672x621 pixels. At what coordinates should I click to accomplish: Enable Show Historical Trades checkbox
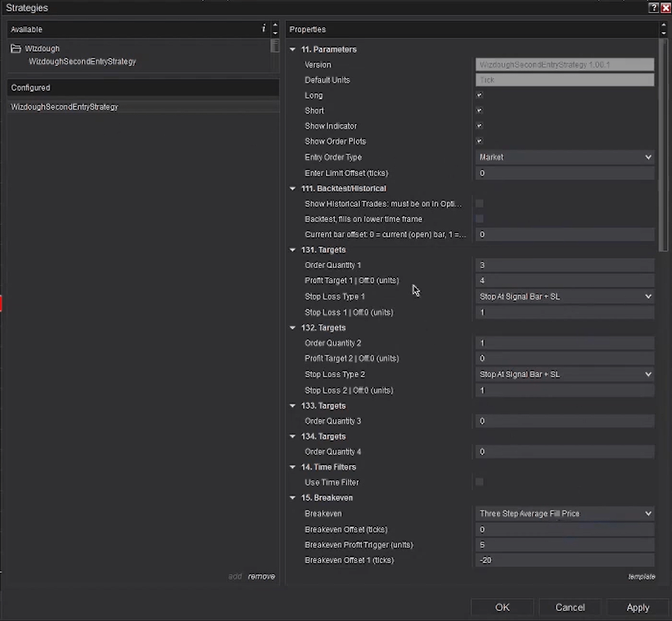[x=479, y=204]
